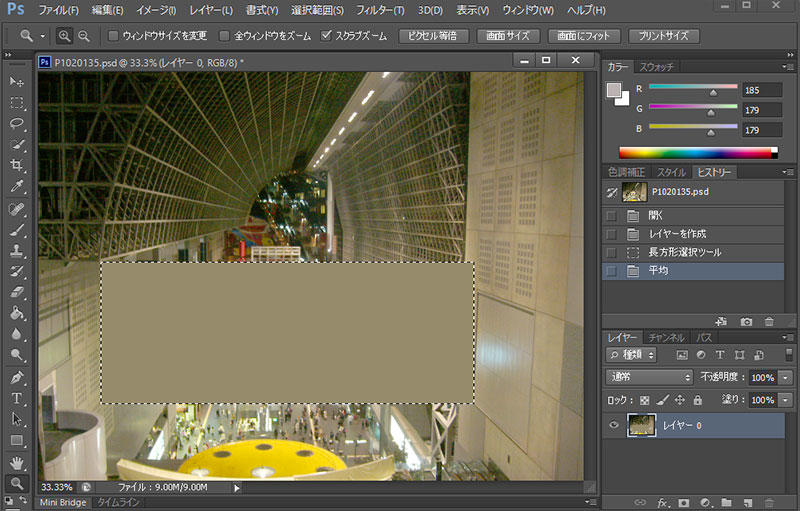Viewport: 800px width, 511px height.
Task: Create new document from current history state
Action: pos(721,322)
